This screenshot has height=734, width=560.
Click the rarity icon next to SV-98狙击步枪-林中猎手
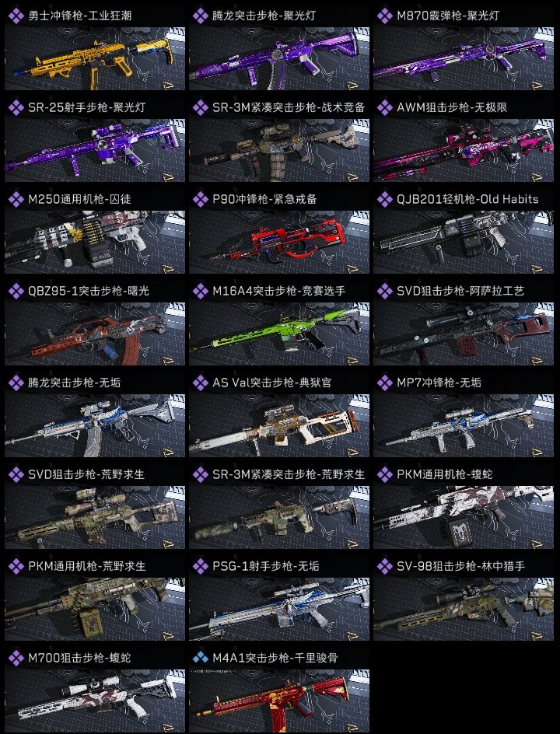385,566
